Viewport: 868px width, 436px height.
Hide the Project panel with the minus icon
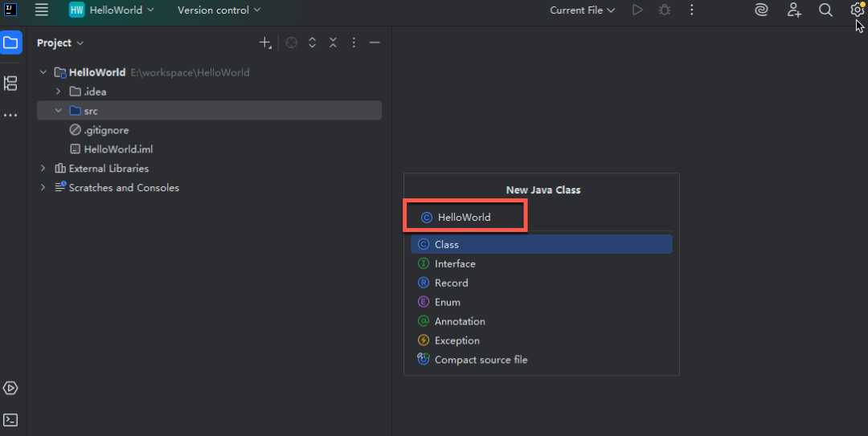point(375,43)
